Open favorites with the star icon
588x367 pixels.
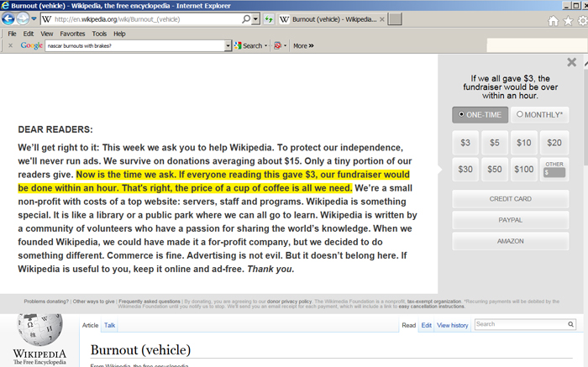point(568,21)
